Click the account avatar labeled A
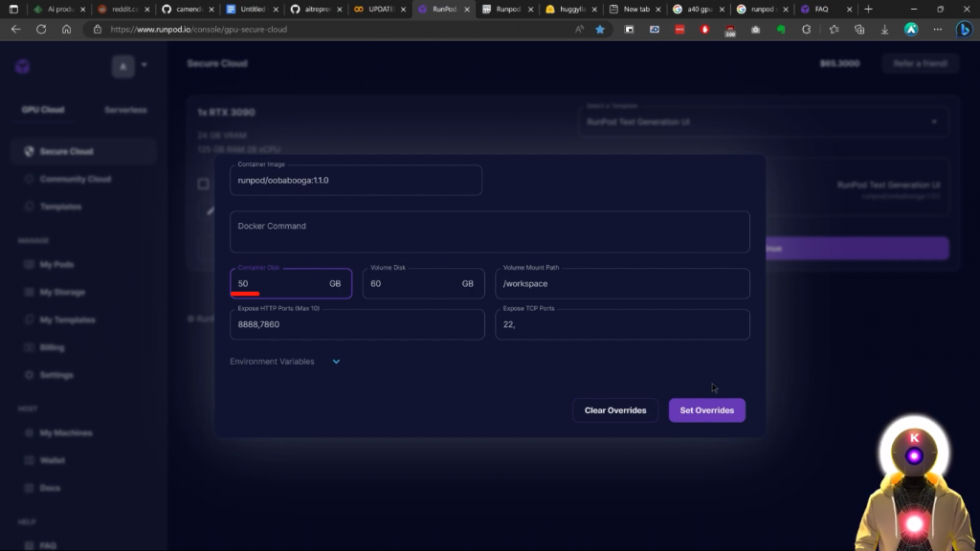This screenshot has width=980, height=551. (x=123, y=66)
